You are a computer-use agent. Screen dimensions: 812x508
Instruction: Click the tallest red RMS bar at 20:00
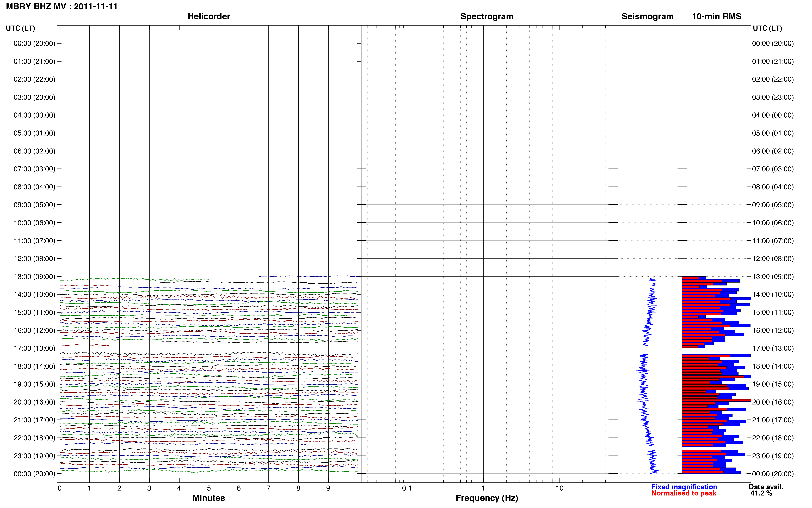(x=716, y=401)
